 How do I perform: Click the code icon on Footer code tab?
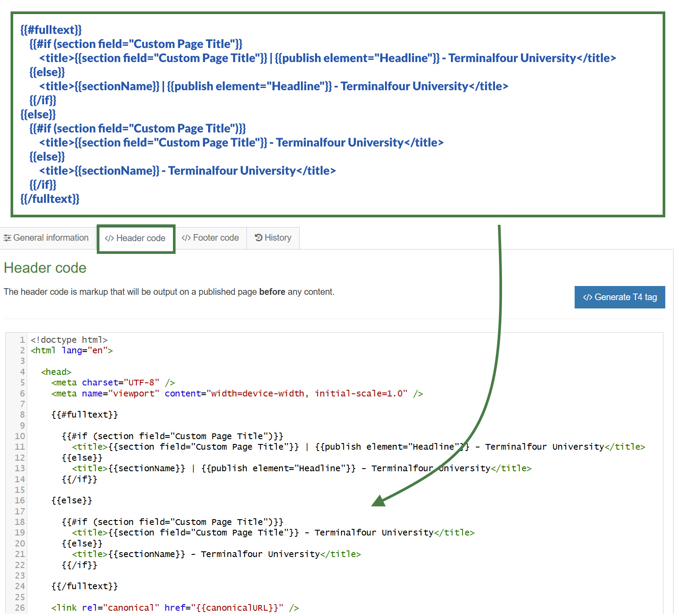coord(186,238)
